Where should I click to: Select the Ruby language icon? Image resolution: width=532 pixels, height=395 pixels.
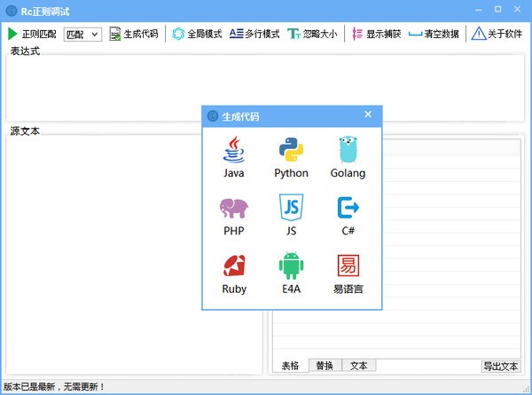(234, 266)
